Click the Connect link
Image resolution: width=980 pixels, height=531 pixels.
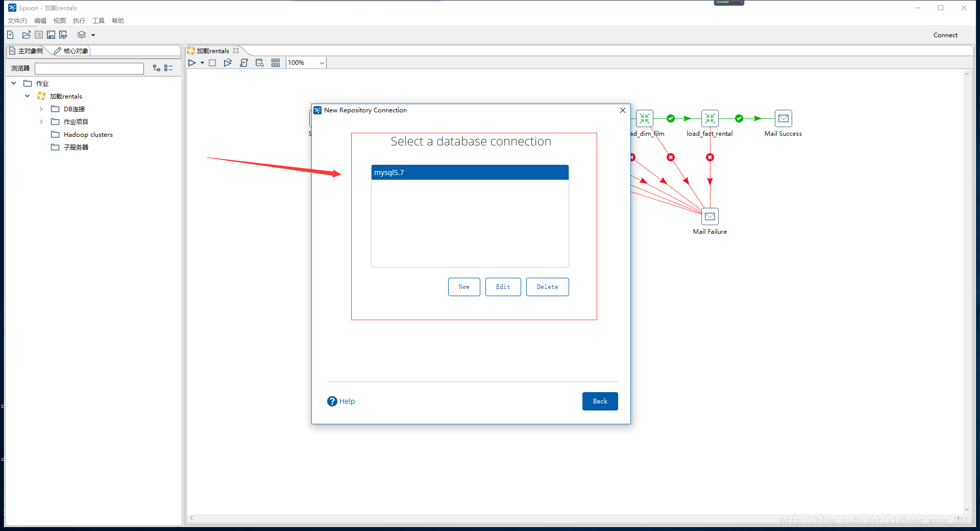[945, 35]
